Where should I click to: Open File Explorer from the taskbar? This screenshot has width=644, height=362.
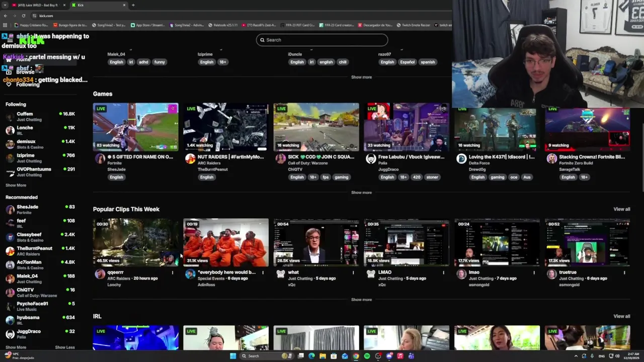pos(323,356)
